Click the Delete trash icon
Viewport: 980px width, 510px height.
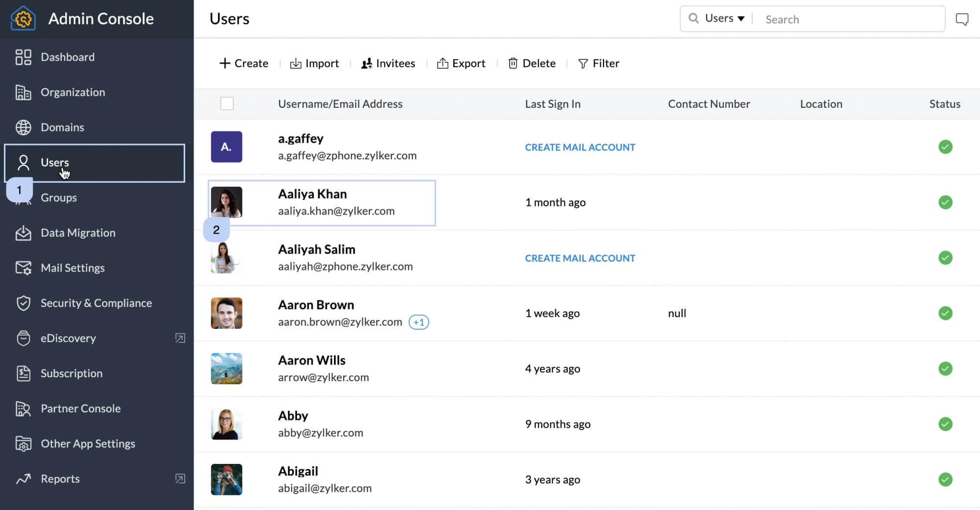tap(513, 63)
